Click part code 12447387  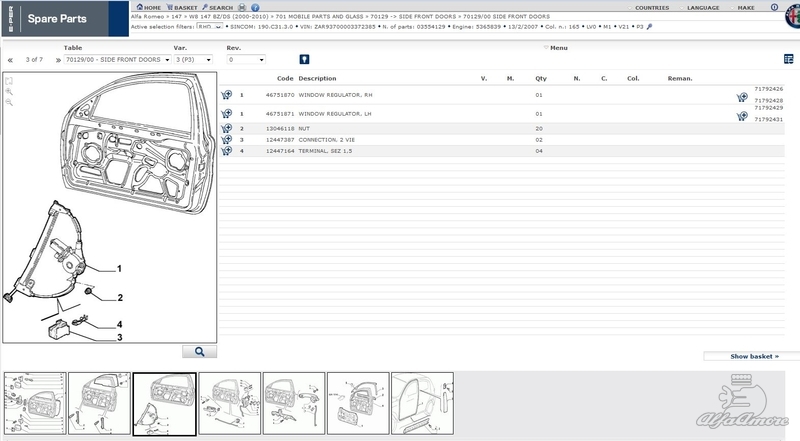(280, 140)
